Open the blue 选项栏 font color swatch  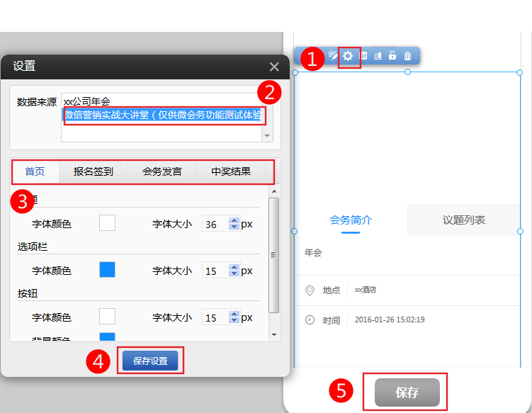pos(107,270)
